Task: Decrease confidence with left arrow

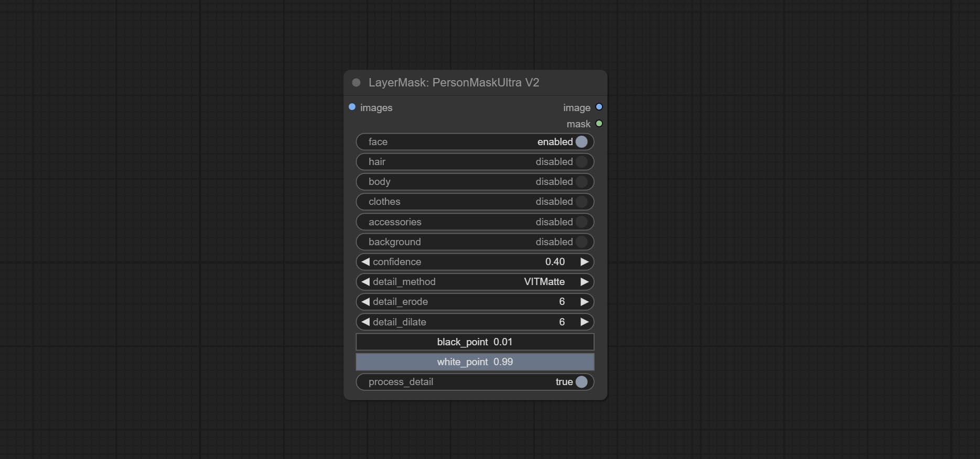Action: [365, 261]
